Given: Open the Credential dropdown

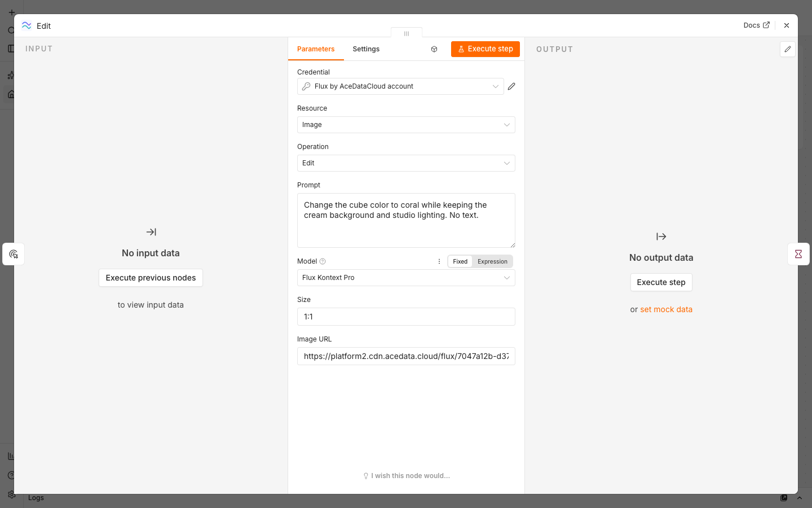Looking at the screenshot, I should click(400, 86).
